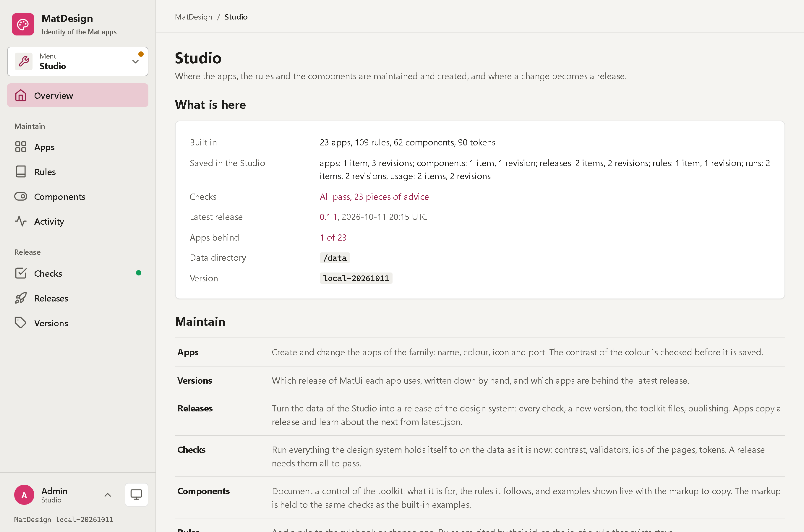The width and height of the screenshot is (804, 532).
Task: Click the Versions row in Maintain table
Action: point(480,380)
